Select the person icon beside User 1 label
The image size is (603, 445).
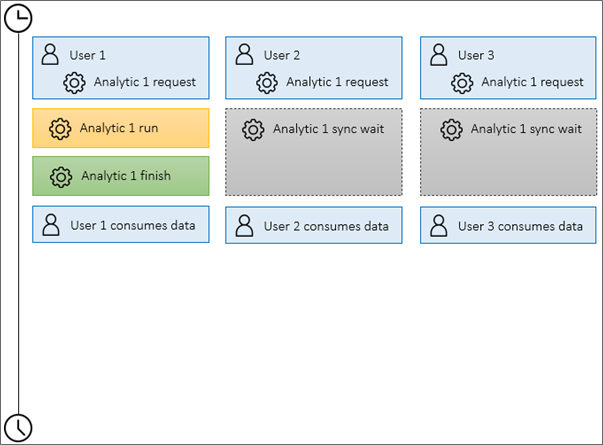click(x=50, y=55)
